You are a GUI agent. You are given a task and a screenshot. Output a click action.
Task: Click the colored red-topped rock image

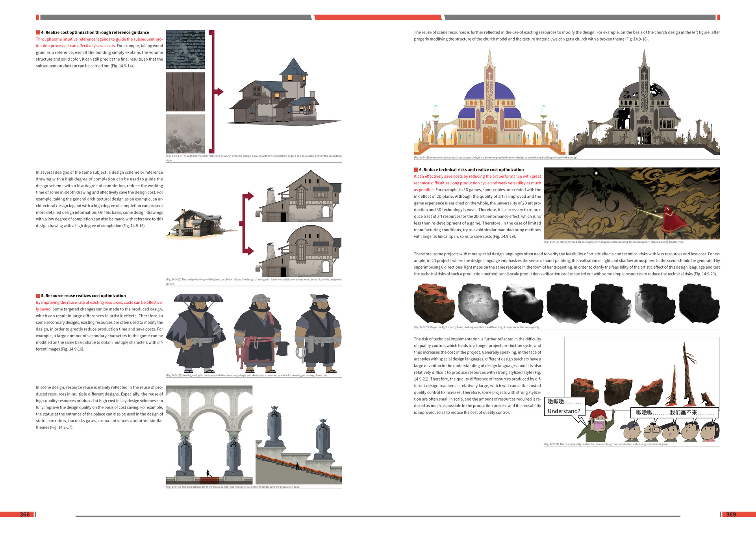tap(434, 303)
